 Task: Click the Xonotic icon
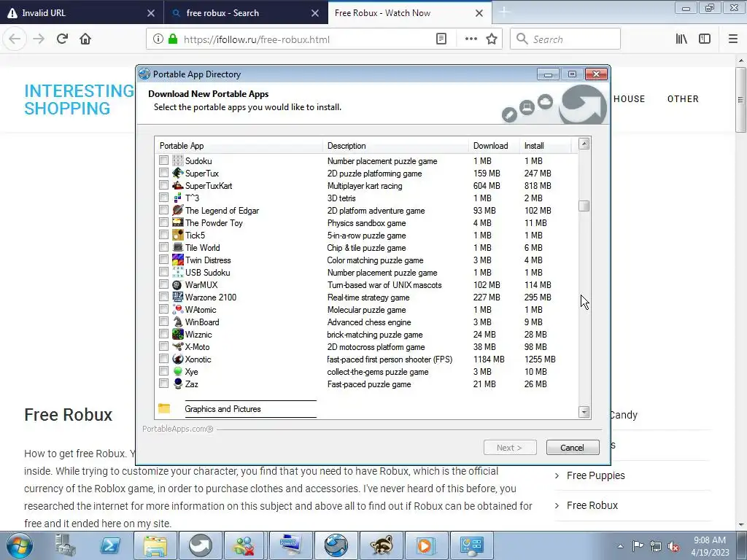(x=178, y=359)
